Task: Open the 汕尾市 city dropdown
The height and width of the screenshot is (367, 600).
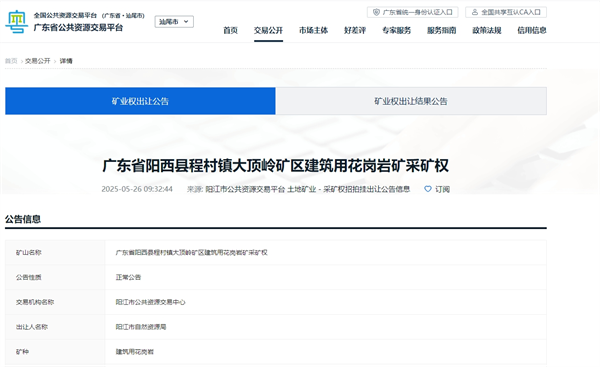Action: coord(174,22)
